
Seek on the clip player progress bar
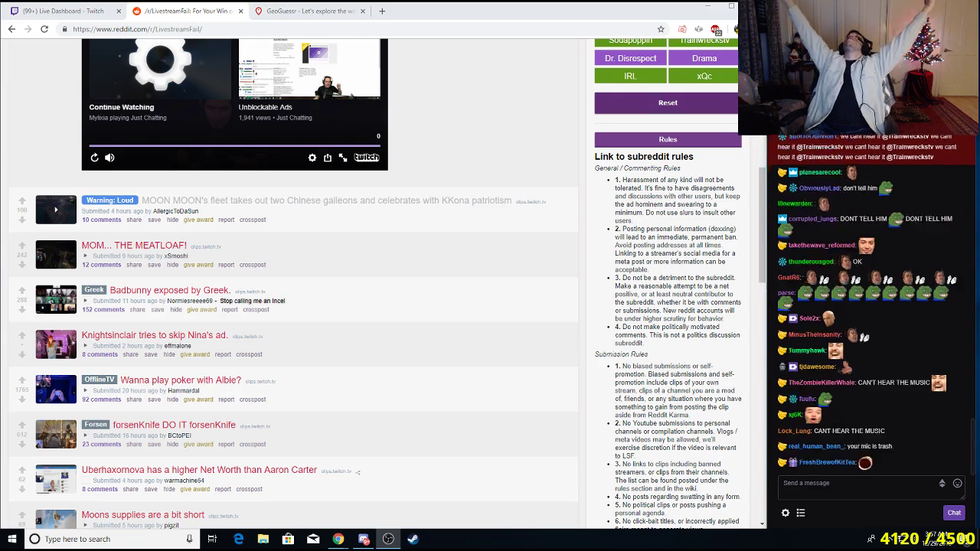pyautogui.click(x=234, y=145)
